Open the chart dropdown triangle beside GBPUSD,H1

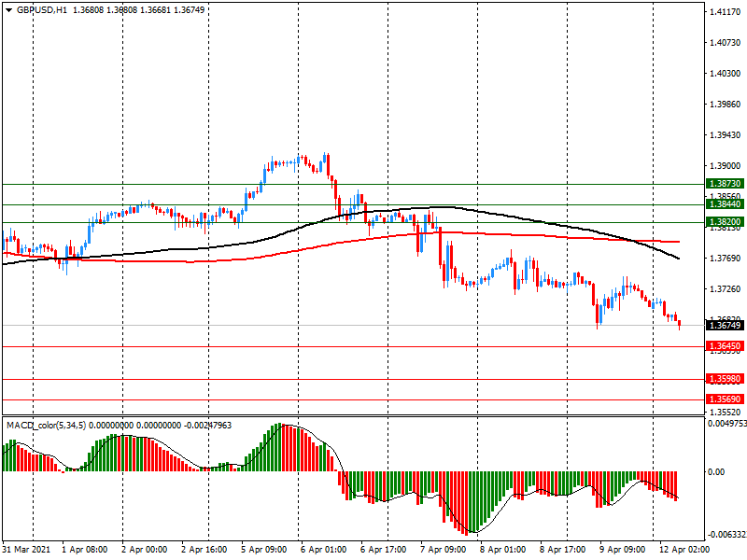click(9, 10)
